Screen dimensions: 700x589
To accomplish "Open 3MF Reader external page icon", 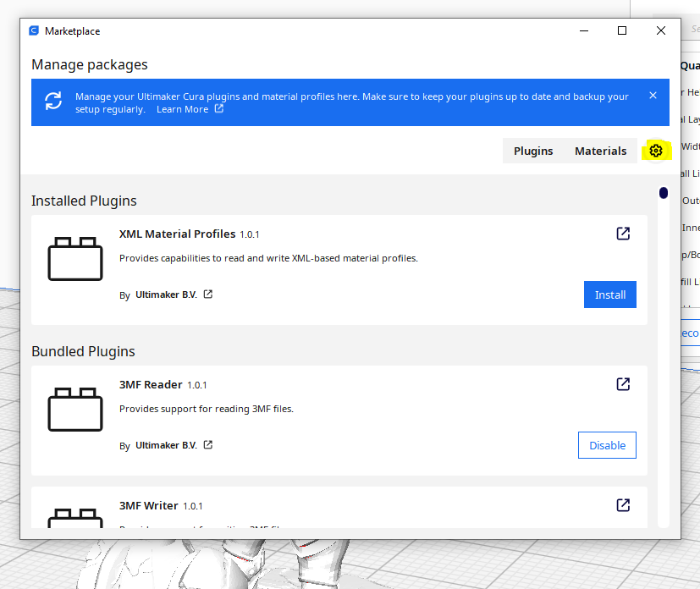I will (623, 384).
